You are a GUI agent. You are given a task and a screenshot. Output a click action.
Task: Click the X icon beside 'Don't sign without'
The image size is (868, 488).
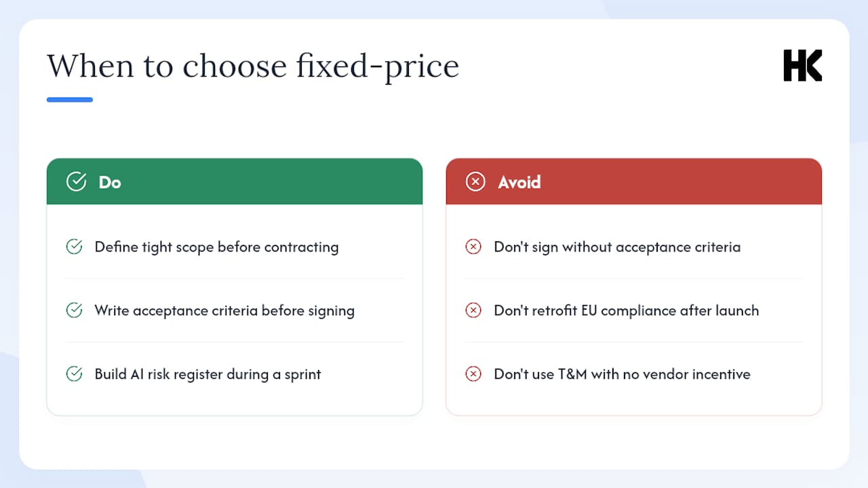click(x=473, y=247)
